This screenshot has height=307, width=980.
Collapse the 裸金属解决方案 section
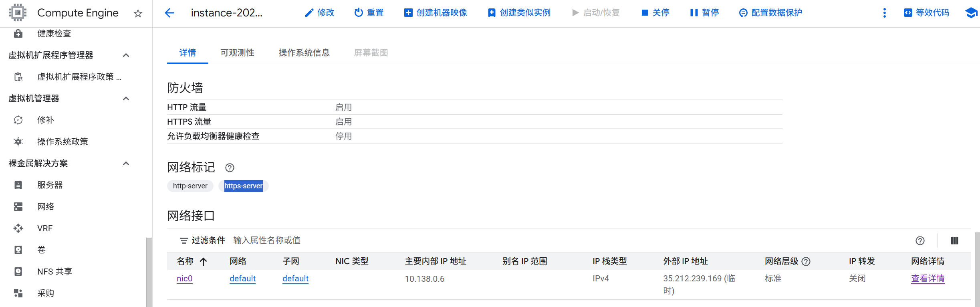[x=126, y=164]
